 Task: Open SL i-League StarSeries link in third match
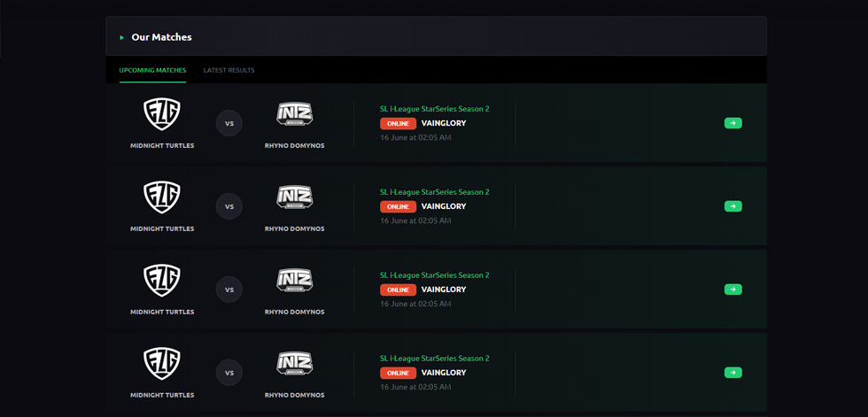435,274
